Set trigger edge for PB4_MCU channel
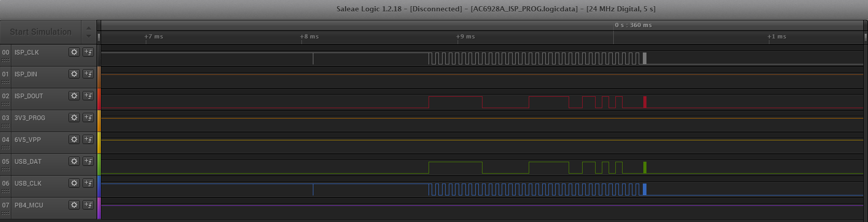868x222 pixels. pyautogui.click(x=88, y=205)
